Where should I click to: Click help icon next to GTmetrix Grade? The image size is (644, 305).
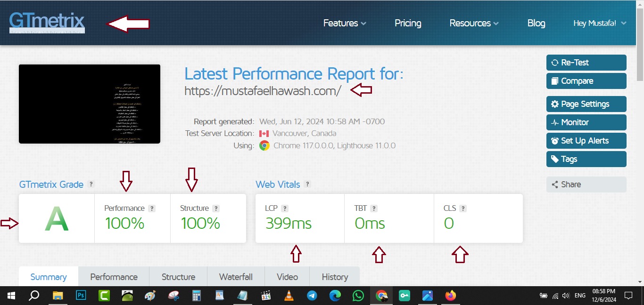click(x=91, y=185)
